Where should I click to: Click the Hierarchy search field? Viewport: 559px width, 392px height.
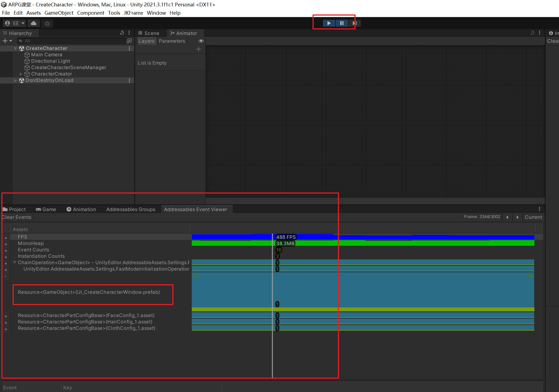tap(72, 41)
